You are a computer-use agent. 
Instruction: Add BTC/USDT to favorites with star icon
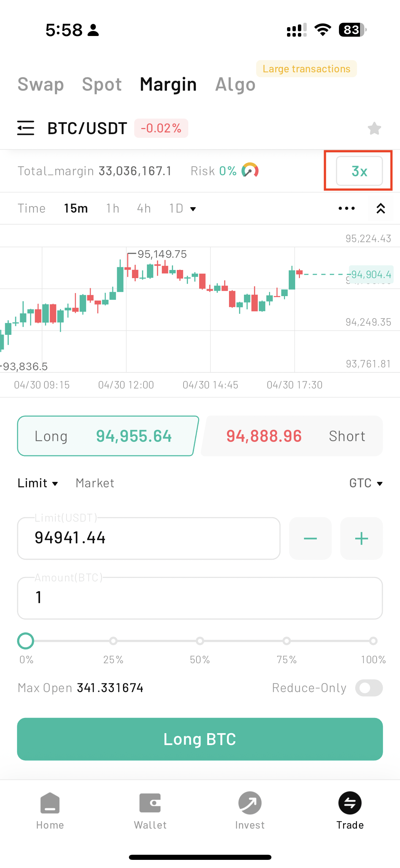coord(374,128)
